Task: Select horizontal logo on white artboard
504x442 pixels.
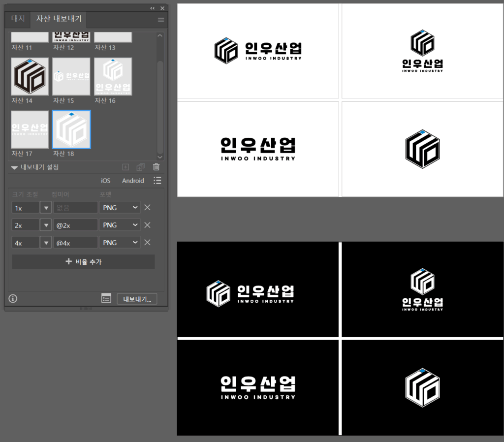Action: [258, 51]
